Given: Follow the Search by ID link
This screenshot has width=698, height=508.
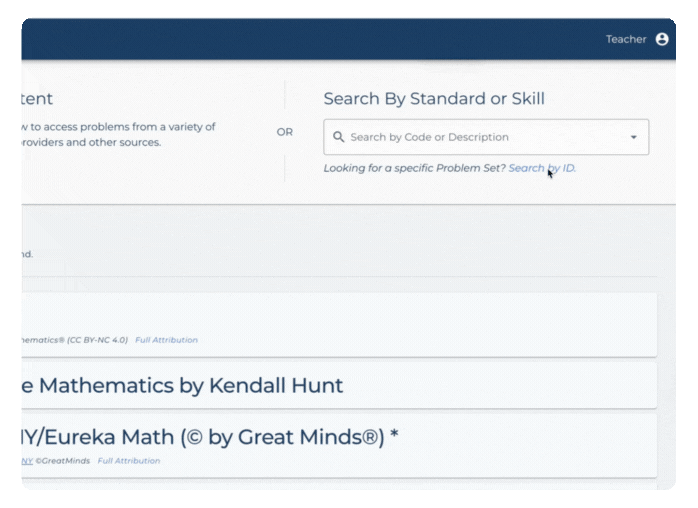Looking at the screenshot, I should [x=542, y=168].
